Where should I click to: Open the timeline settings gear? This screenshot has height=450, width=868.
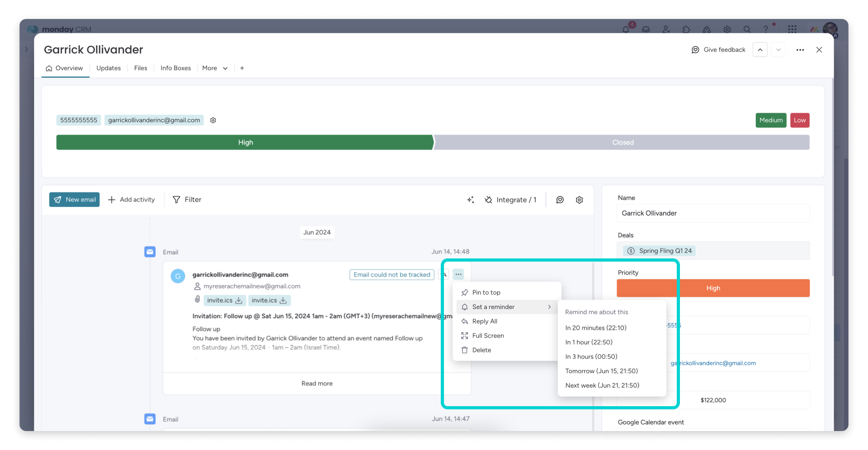coord(580,200)
